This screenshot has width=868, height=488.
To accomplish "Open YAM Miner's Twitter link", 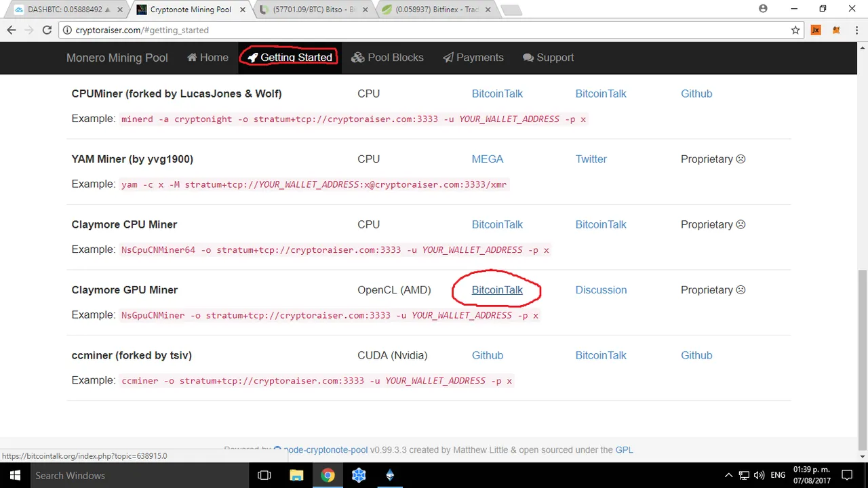I will (591, 159).
